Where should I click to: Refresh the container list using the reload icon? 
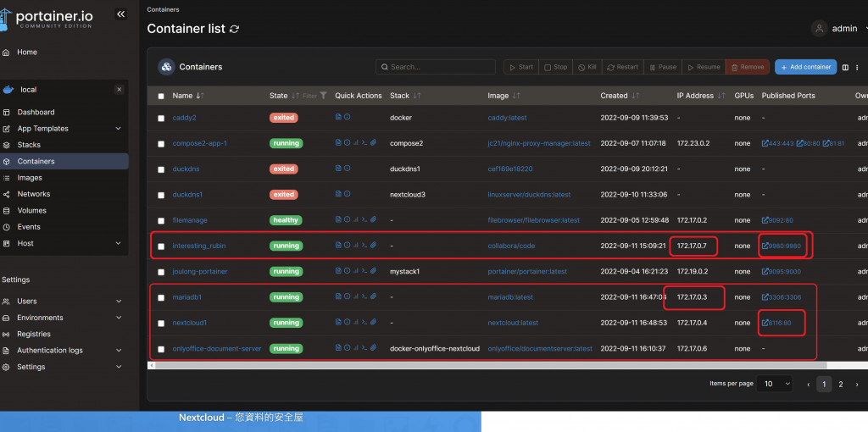(x=234, y=29)
